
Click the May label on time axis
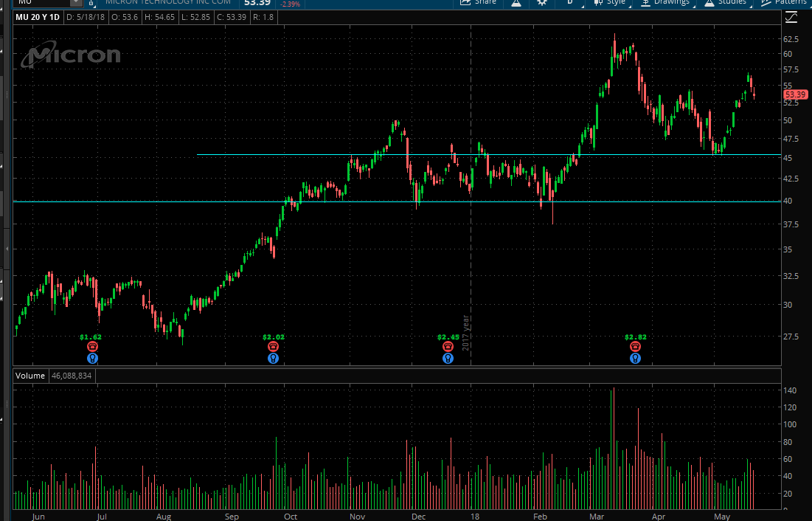(722, 517)
